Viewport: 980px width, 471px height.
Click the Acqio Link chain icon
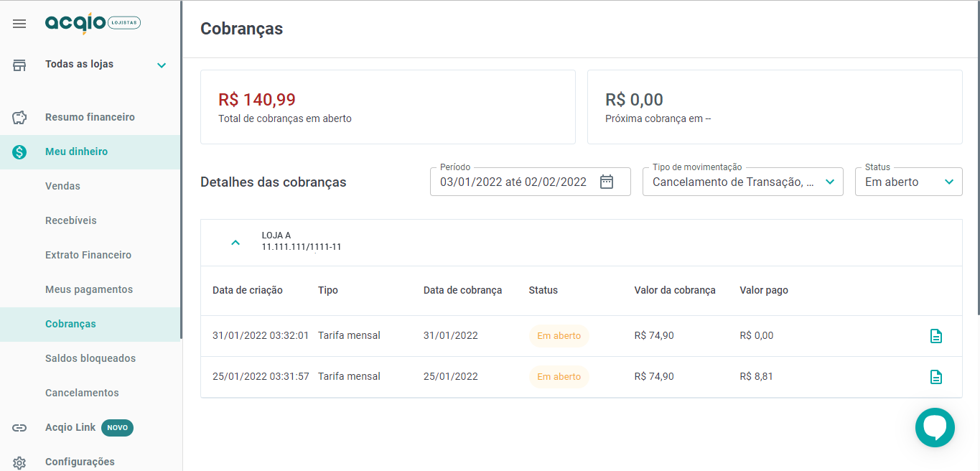(x=19, y=428)
